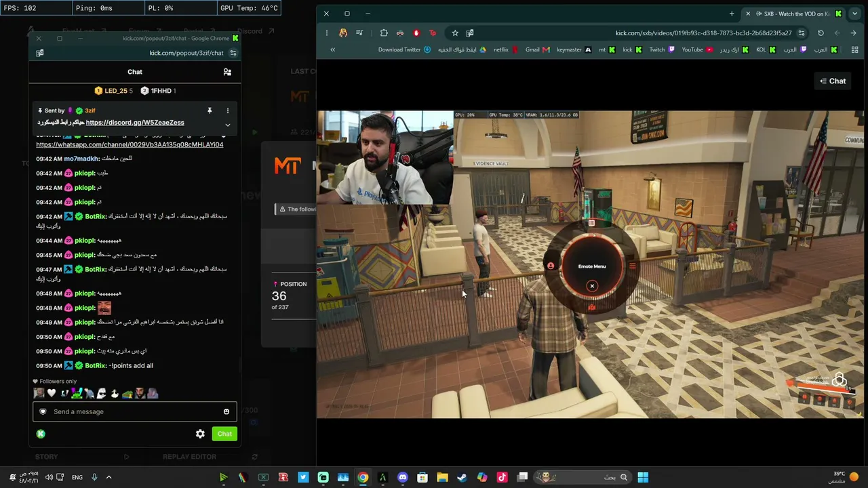Expand the pinned chat message
Image resolution: width=868 pixels, height=488 pixels.
coord(228,125)
